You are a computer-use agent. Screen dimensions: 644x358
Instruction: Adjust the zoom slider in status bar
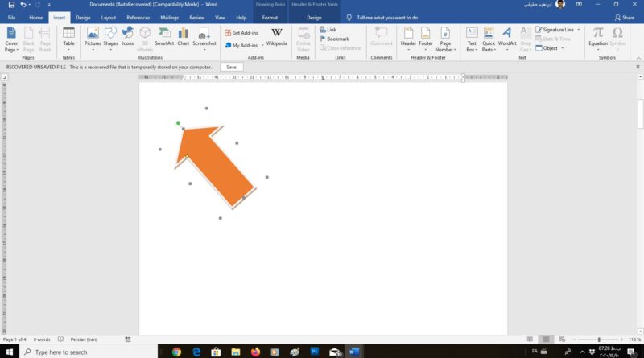point(598,339)
